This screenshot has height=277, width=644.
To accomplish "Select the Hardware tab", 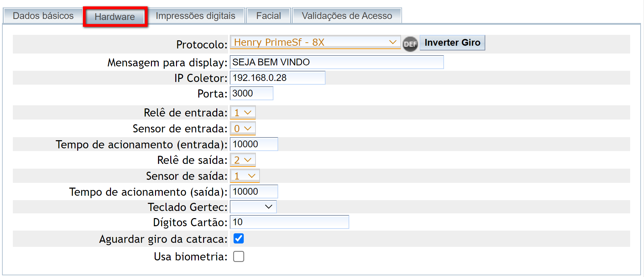I will coord(115,17).
